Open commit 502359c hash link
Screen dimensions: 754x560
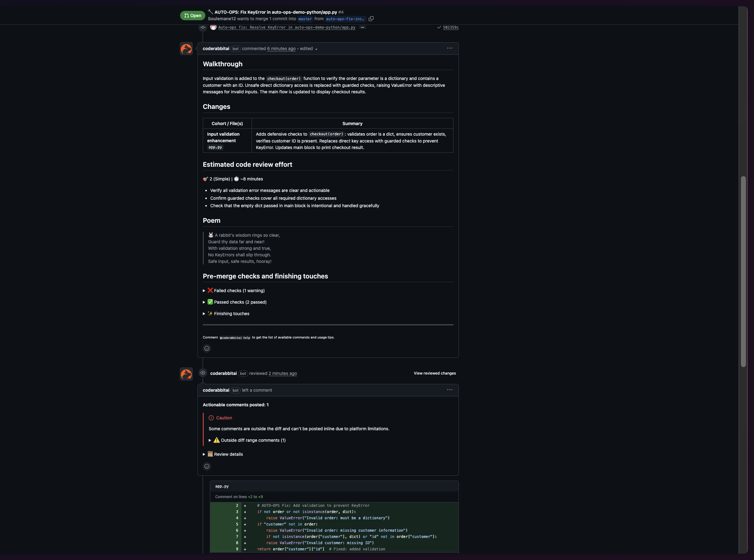click(x=450, y=27)
